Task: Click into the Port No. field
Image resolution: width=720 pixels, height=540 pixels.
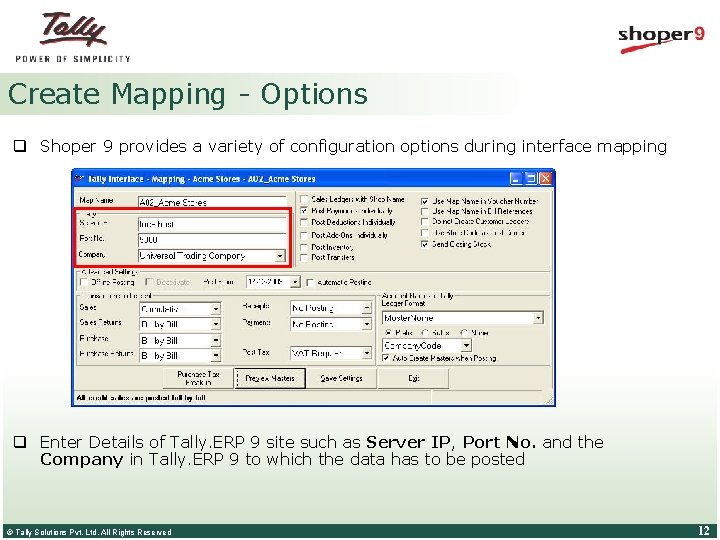Action: pos(212,240)
